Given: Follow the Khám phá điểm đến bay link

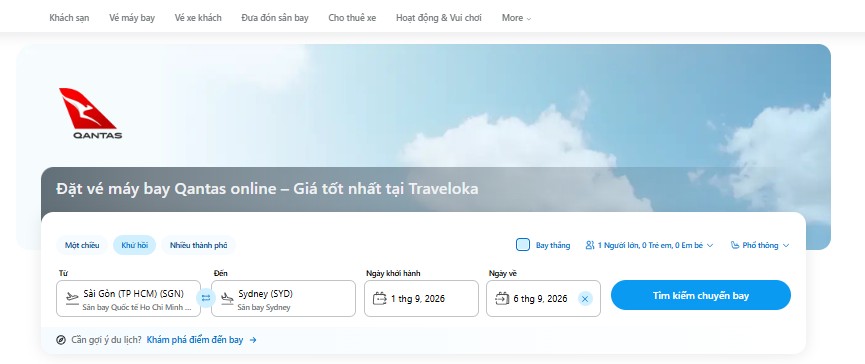Looking at the screenshot, I should [195, 340].
